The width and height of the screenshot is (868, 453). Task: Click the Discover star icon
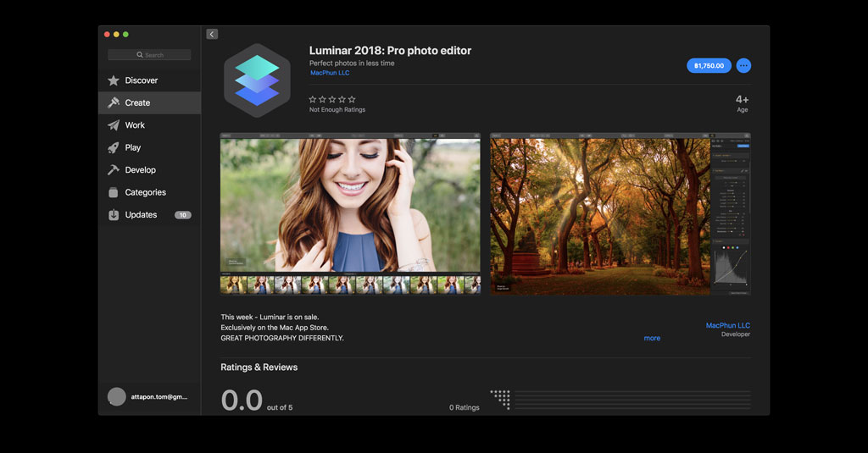coord(114,80)
